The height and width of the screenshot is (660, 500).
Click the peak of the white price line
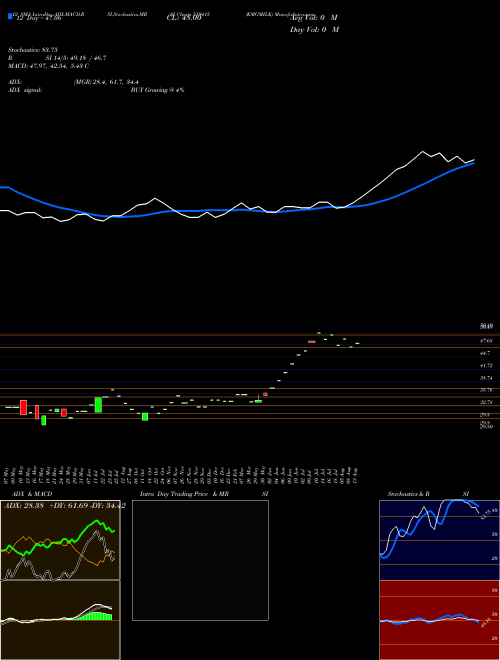click(423, 152)
